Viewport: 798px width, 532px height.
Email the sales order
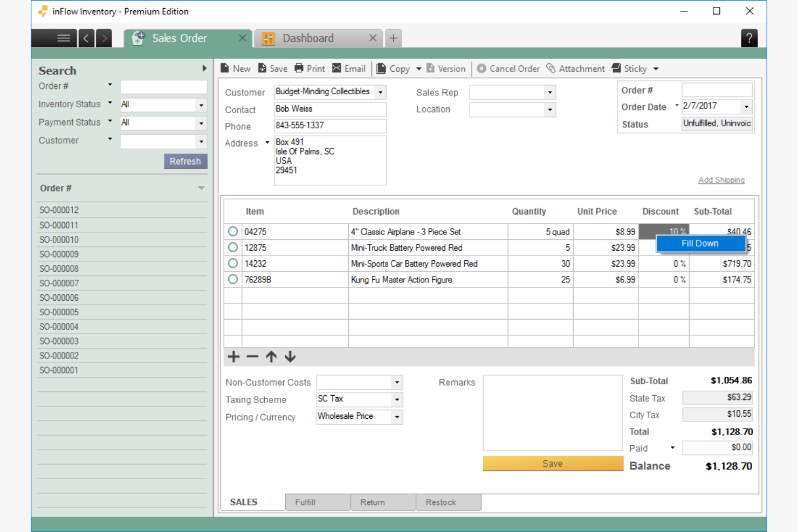(349, 68)
